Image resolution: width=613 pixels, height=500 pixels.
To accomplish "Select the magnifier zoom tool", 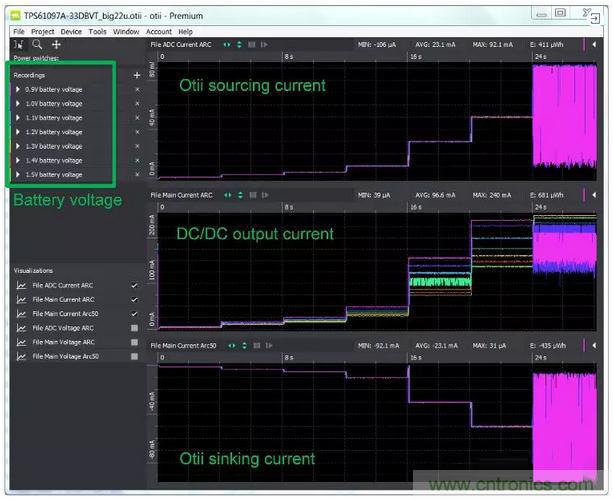I will pyautogui.click(x=37, y=44).
